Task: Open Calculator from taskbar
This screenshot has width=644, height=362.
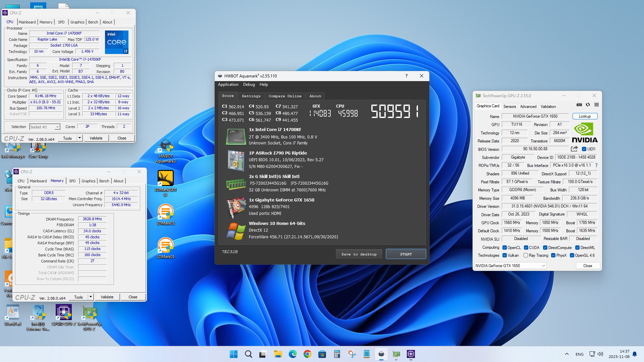Action: pyautogui.click(x=337, y=354)
